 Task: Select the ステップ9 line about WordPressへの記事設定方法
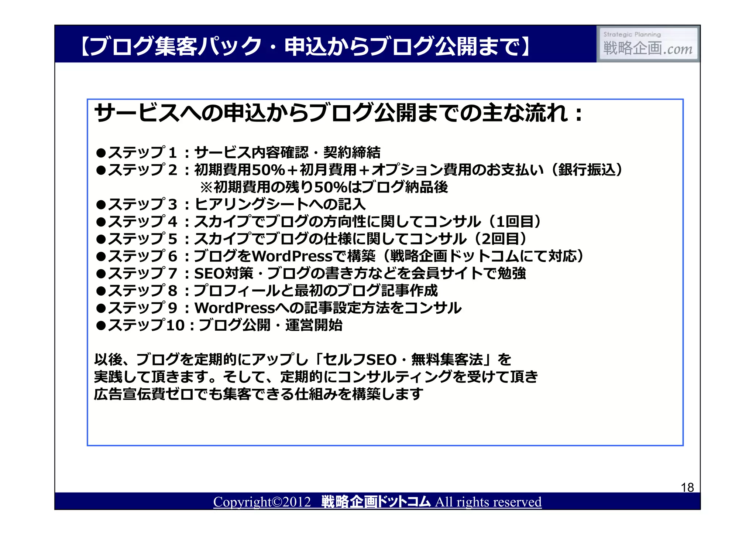278,308
